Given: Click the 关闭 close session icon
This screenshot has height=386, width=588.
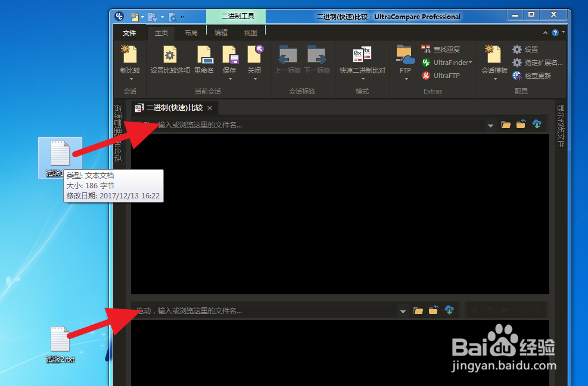Looking at the screenshot, I should pyautogui.click(x=254, y=55).
